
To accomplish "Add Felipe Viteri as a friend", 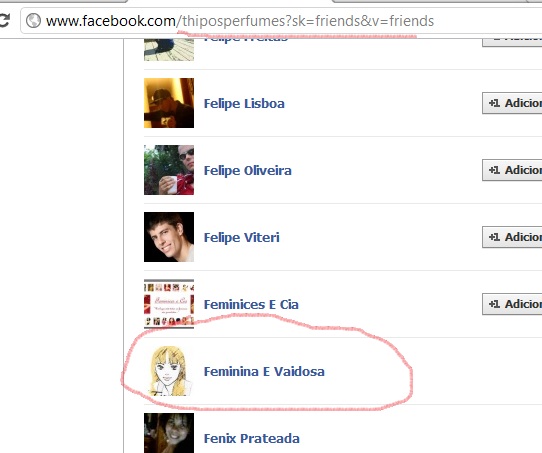I will pyautogui.click(x=512, y=237).
